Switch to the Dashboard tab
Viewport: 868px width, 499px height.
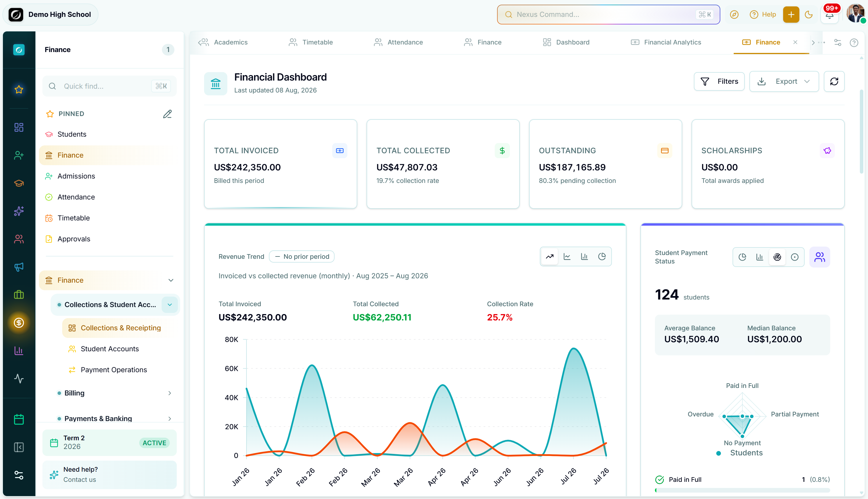pyautogui.click(x=566, y=42)
